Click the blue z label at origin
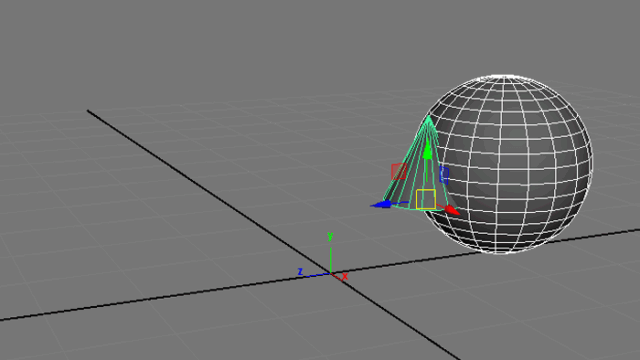 point(300,271)
